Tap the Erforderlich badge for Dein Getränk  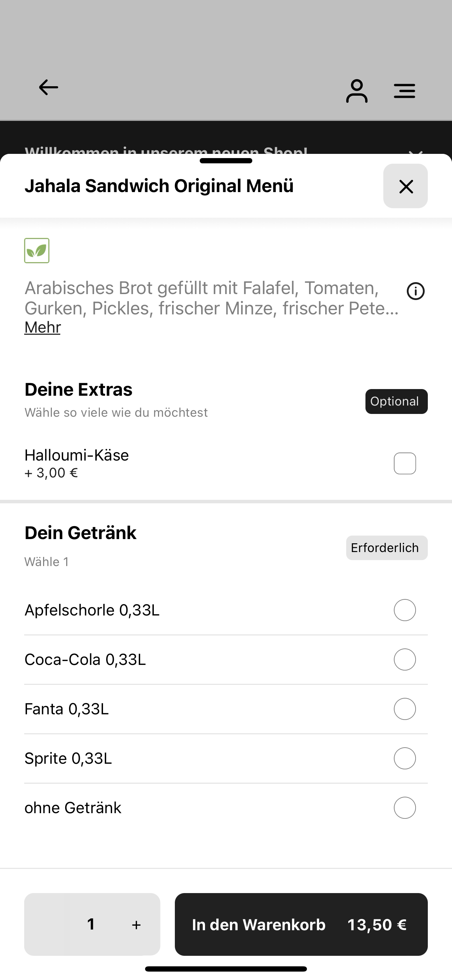386,548
